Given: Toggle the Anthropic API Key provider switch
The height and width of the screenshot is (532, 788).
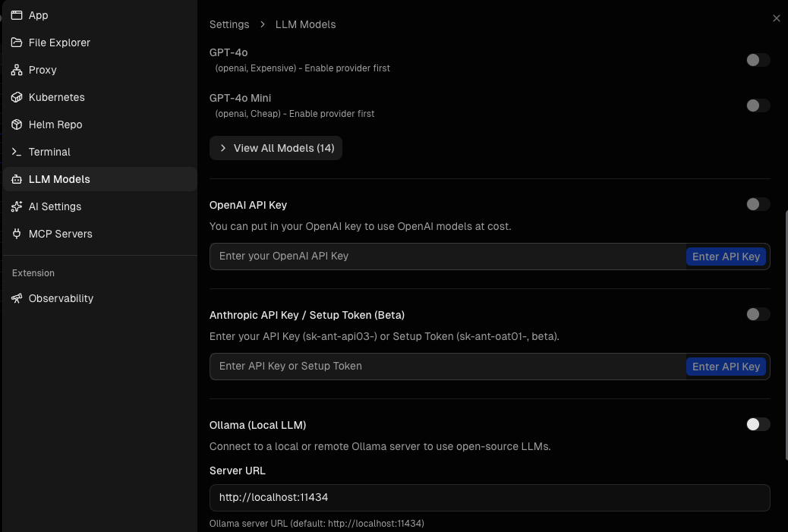Looking at the screenshot, I should click(758, 314).
